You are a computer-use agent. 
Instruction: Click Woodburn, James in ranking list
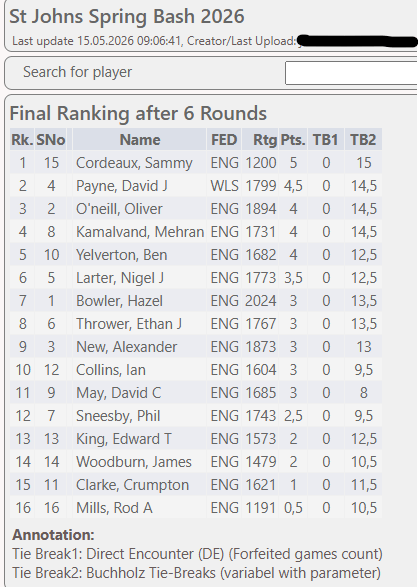pyautogui.click(x=134, y=462)
